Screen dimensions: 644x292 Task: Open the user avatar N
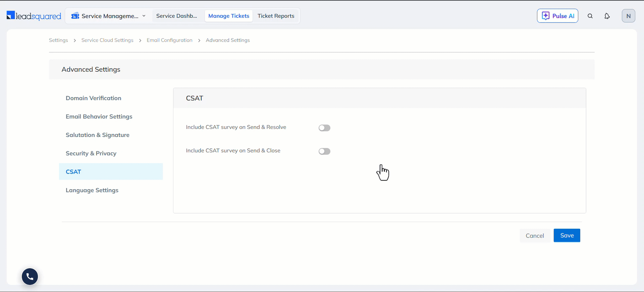pyautogui.click(x=629, y=16)
